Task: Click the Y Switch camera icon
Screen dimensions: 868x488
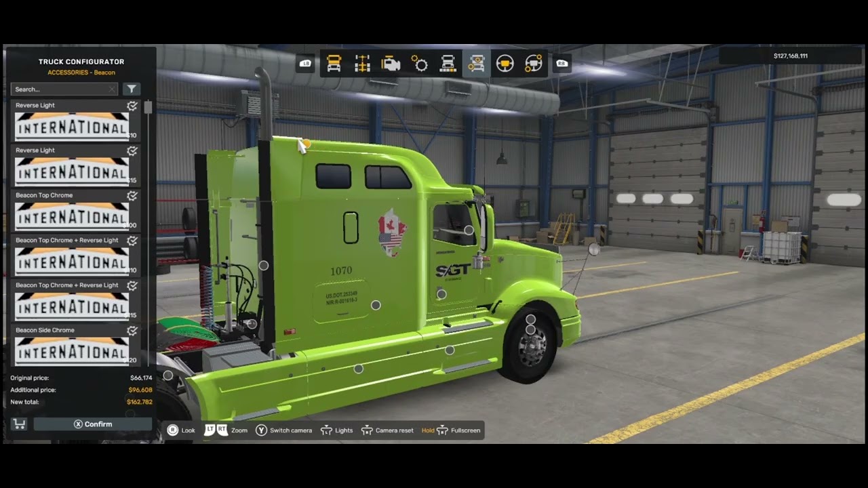Action: coord(261,430)
